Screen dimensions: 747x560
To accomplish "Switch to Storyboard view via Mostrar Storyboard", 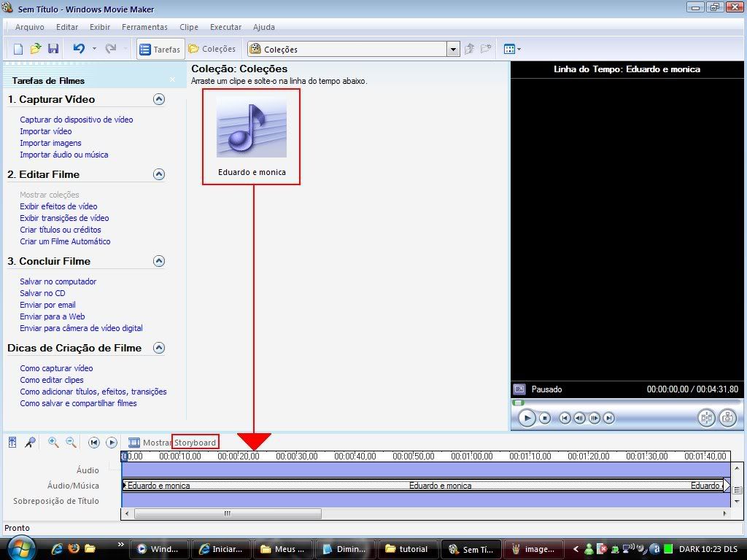I will tap(172, 443).
